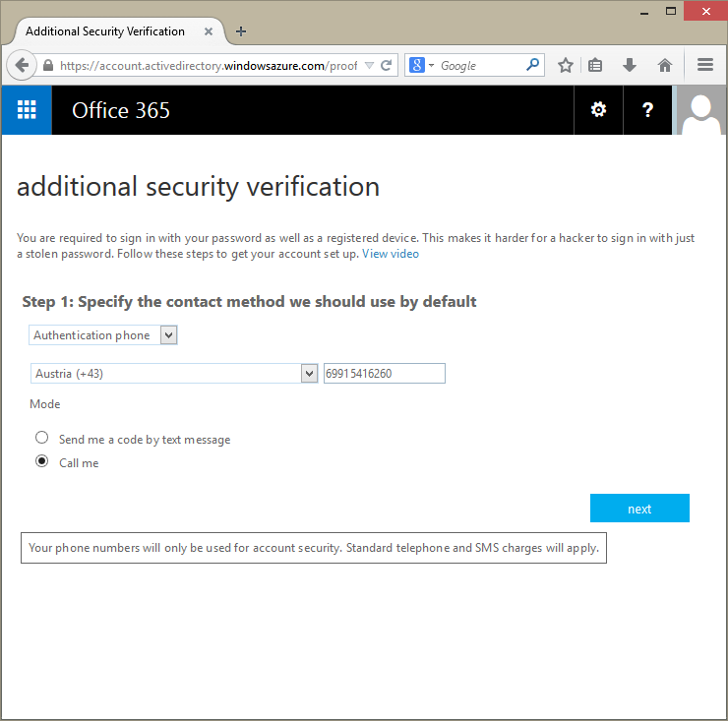Click the phone number input field
Viewport: 728px width, 721px height.
pos(384,374)
